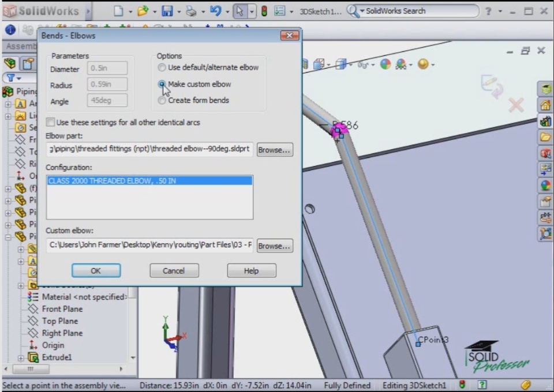
Task: Click the rebuild status icon in status bar
Action: coord(462,385)
